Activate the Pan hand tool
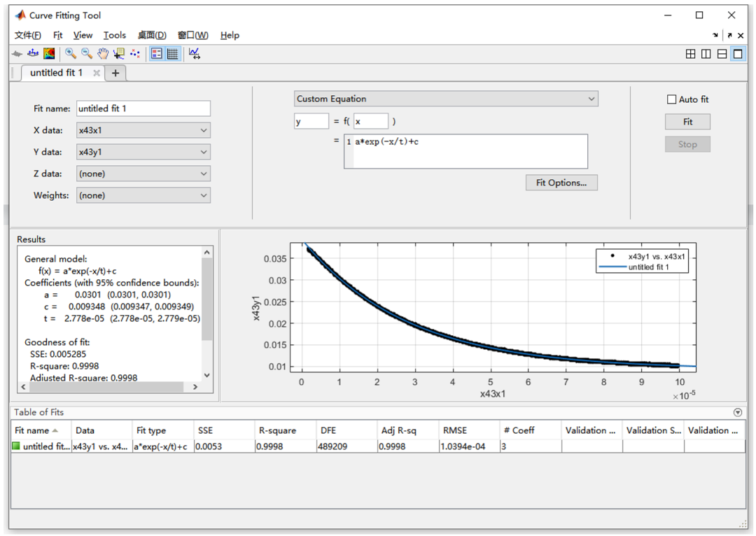The image size is (756, 536). (x=103, y=53)
